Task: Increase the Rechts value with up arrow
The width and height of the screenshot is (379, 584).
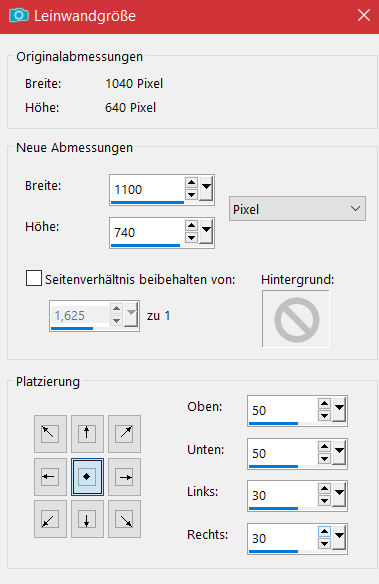Action: (324, 532)
